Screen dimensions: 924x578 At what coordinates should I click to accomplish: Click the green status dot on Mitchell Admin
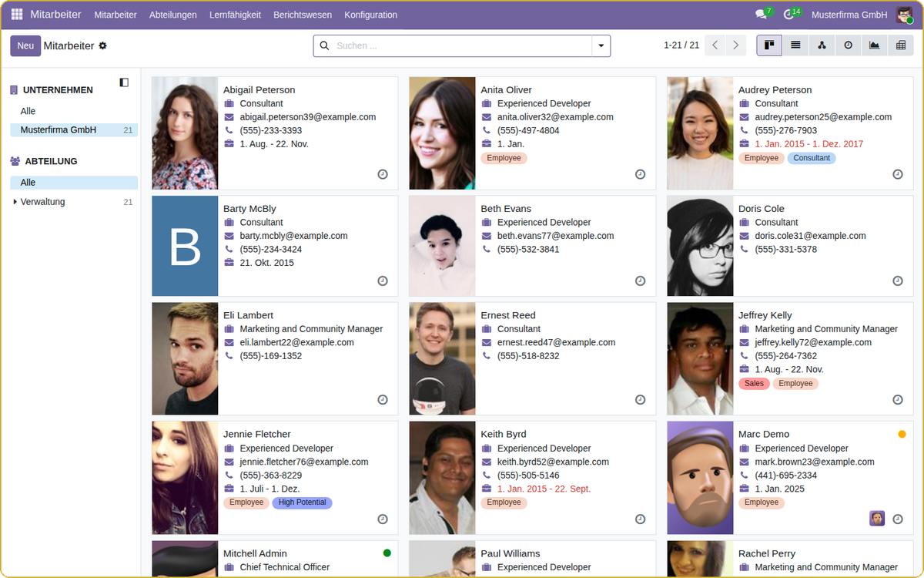[387, 553]
